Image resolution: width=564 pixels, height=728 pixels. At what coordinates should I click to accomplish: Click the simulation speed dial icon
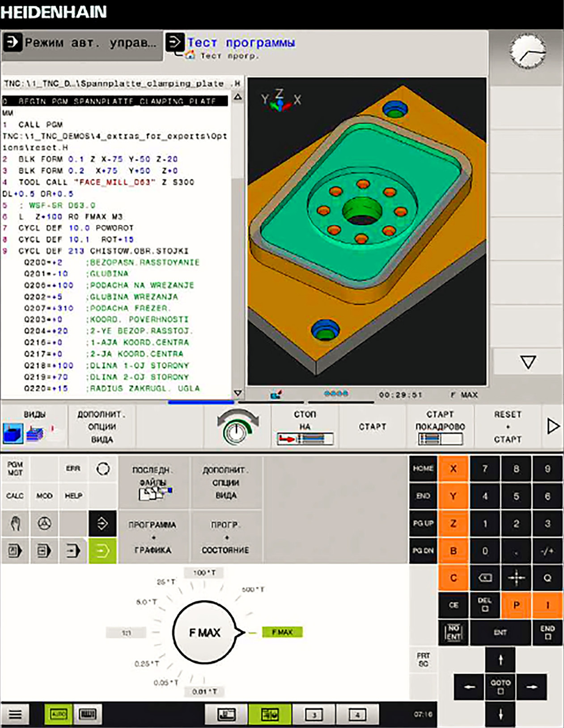(237, 427)
